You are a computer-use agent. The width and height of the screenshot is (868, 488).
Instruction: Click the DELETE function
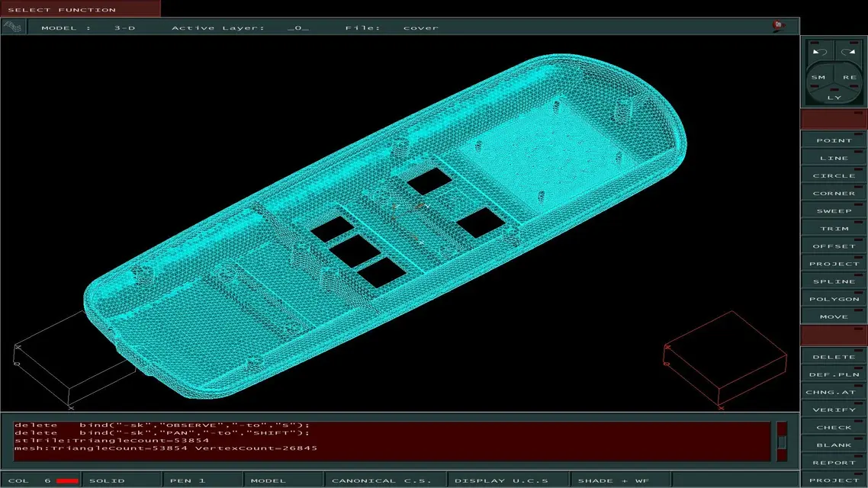click(x=834, y=357)
